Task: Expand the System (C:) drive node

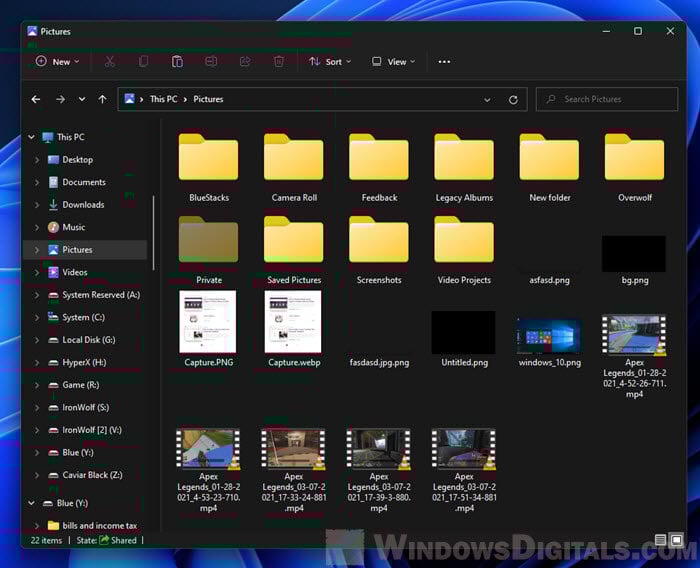Action: pos(37,317)
